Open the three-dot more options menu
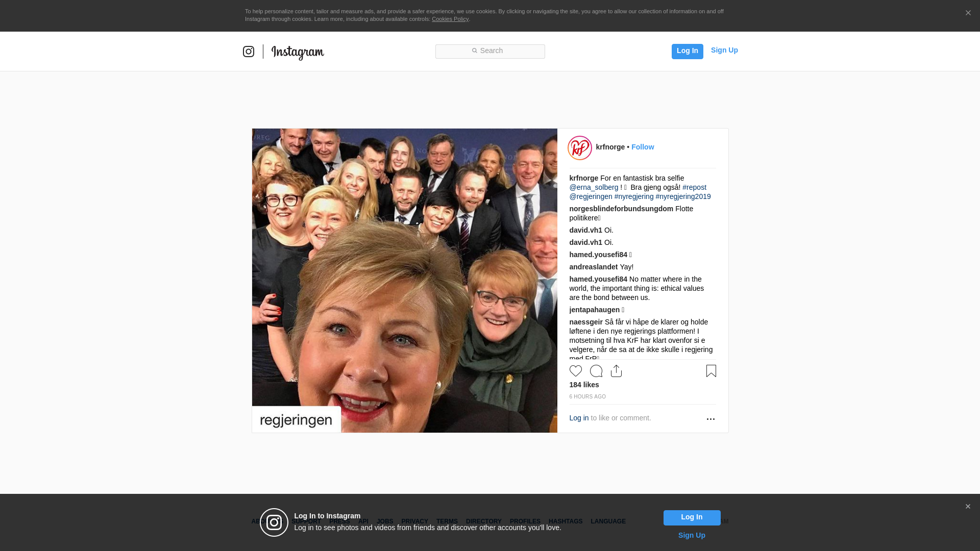 coord(710,419)
